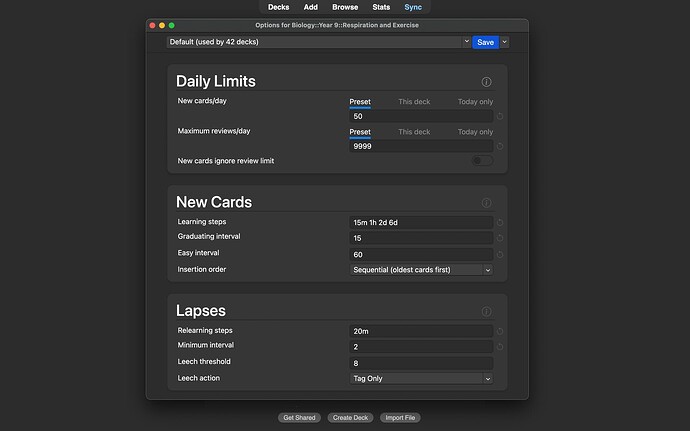Viewport: 690px width, 431px height.
Task: Click Get Shared button in main window
Action: pos(299,417)
